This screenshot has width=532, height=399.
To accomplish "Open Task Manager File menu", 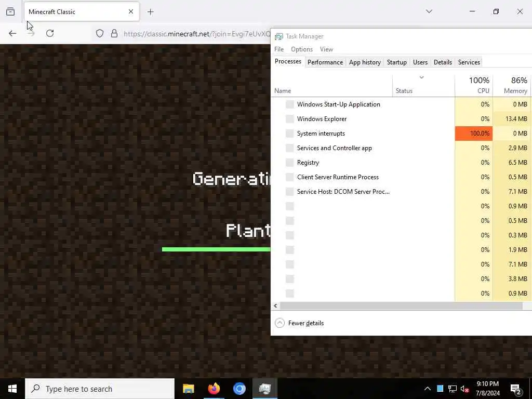I will (x=279, y=49).
